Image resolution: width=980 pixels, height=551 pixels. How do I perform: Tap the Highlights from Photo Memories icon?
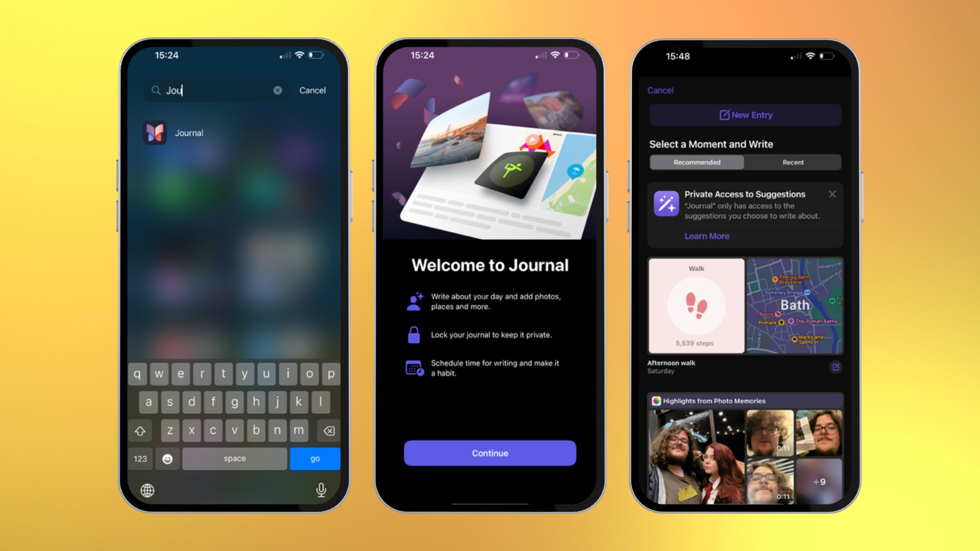click(657, 400)
